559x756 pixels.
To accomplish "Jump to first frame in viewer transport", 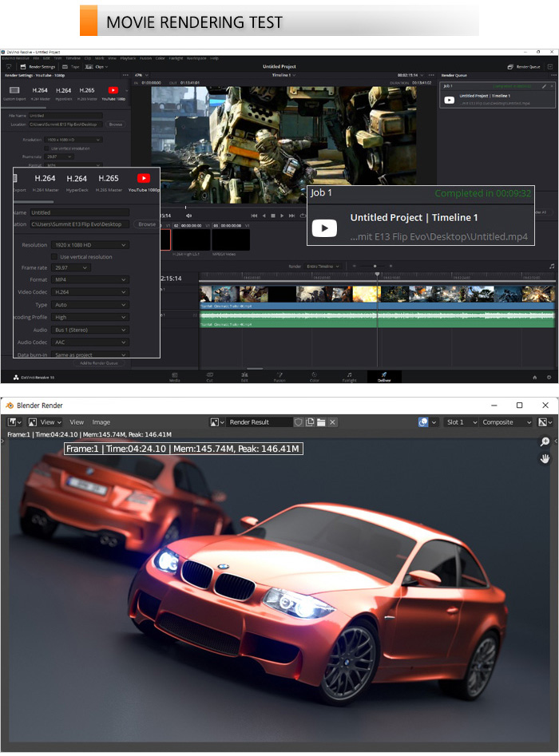I will (x=254, y=216).
